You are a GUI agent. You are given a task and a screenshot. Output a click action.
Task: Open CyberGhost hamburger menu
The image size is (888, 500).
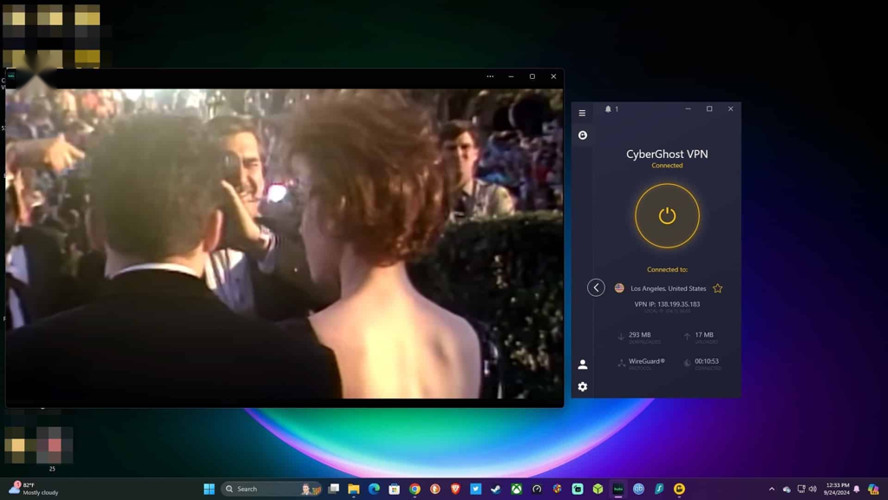[x=582, y=113]
